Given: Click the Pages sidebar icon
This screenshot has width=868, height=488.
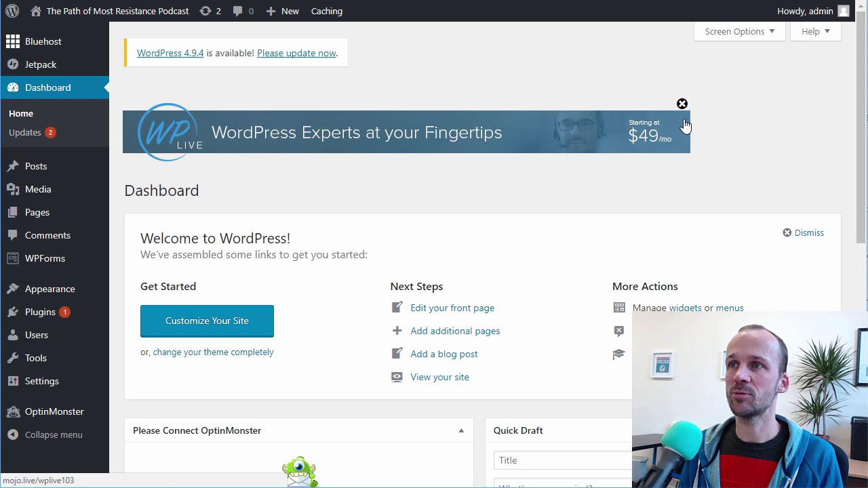Looking at the screenshot, I should pos(13,212).
